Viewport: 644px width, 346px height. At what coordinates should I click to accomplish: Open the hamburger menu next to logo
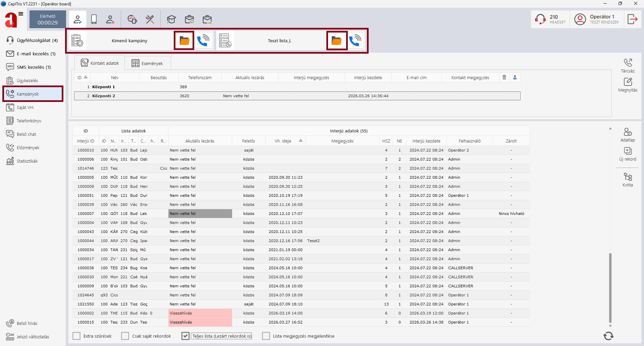21,14
